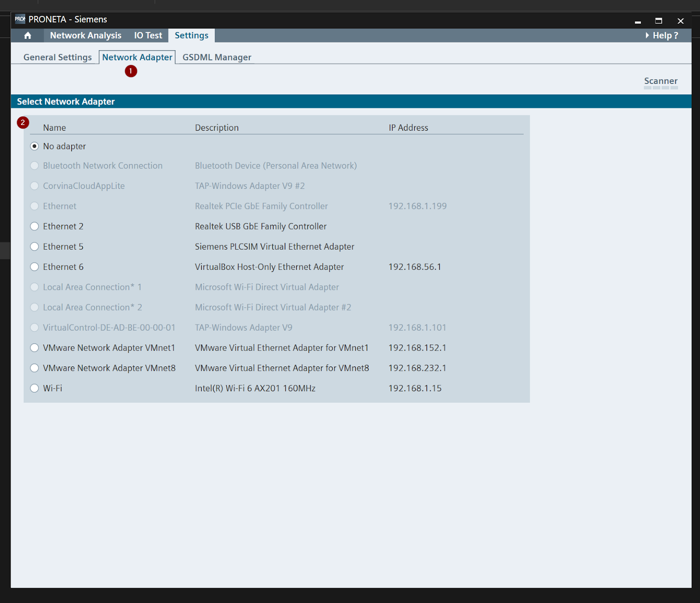
Task: Click the IP address 192.168.1.199
Action: point(418,206)
